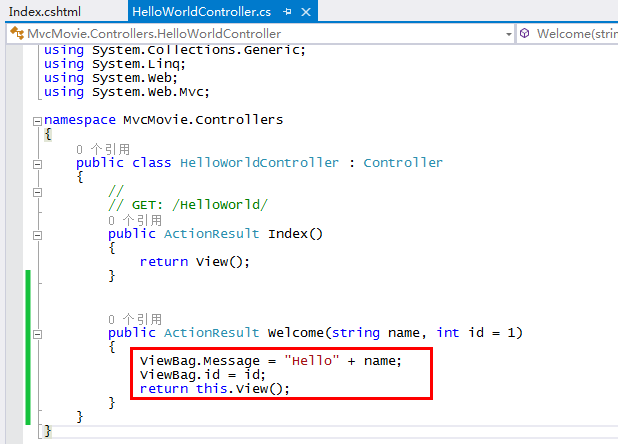618x444 pixels.
Task: Click 'MvcMovie.Controllers' in the namespace line
Action: pyautogui.click(x=203, y=120)
